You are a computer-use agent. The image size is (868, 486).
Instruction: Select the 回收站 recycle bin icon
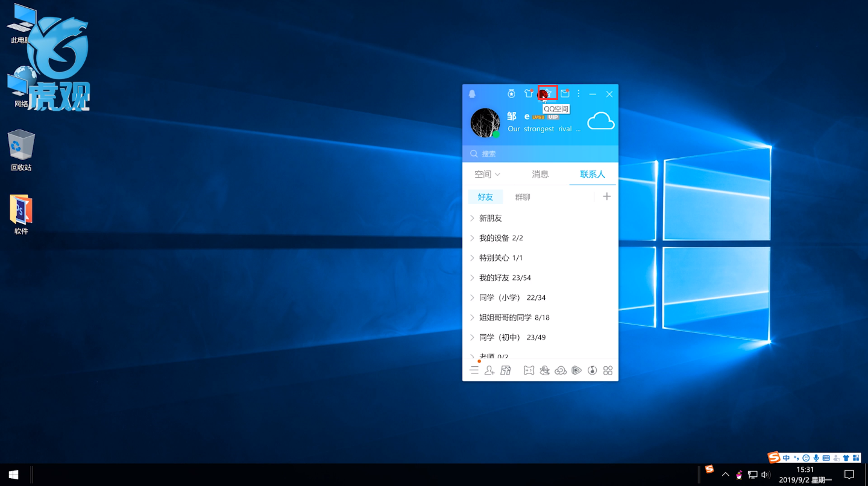(x=21, y=151)
